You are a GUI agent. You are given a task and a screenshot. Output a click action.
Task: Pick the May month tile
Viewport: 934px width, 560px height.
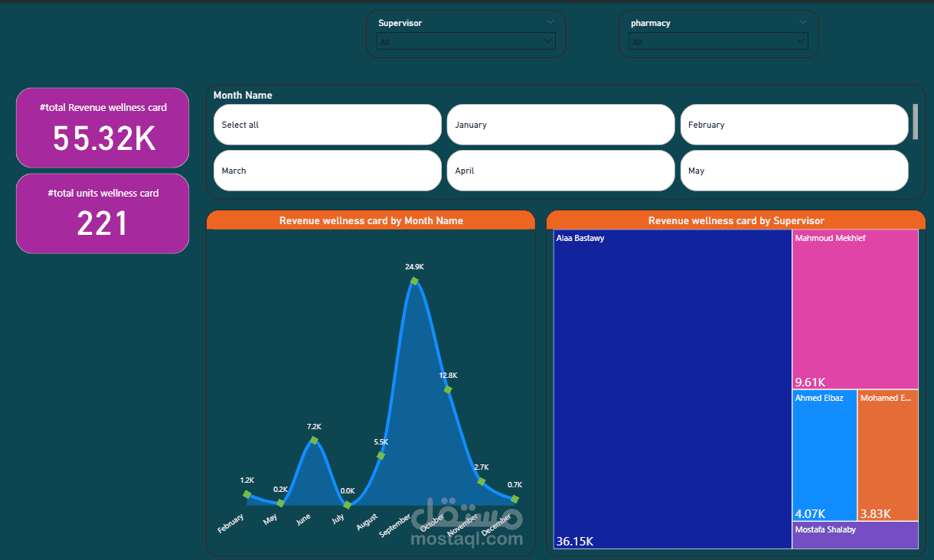(794, 171)
